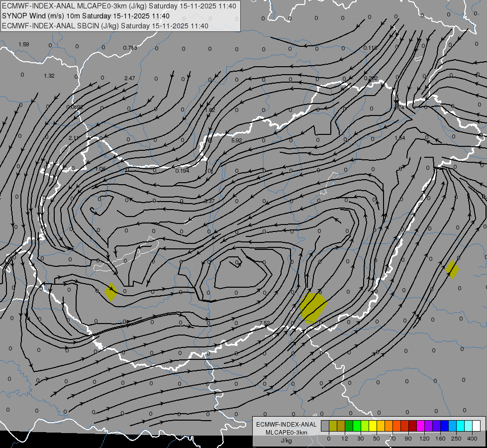Click the legend scale label 12
The width and height of the screenshot is (487, 448).
(345, 439)
